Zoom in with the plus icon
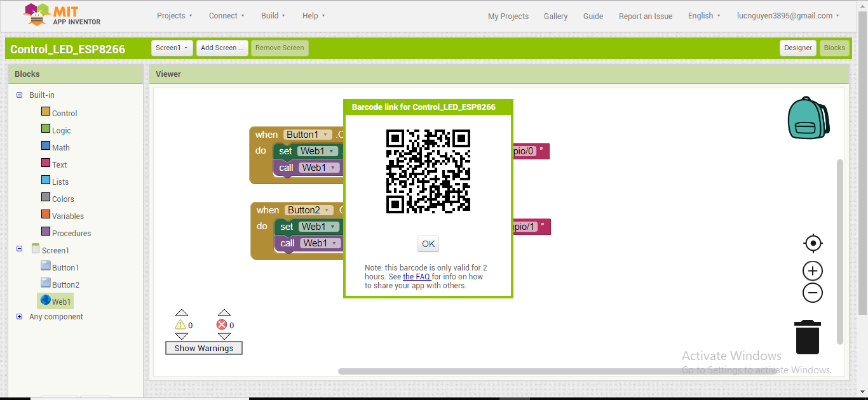Screen dimensions: 868x400 [x=813, y=271]
